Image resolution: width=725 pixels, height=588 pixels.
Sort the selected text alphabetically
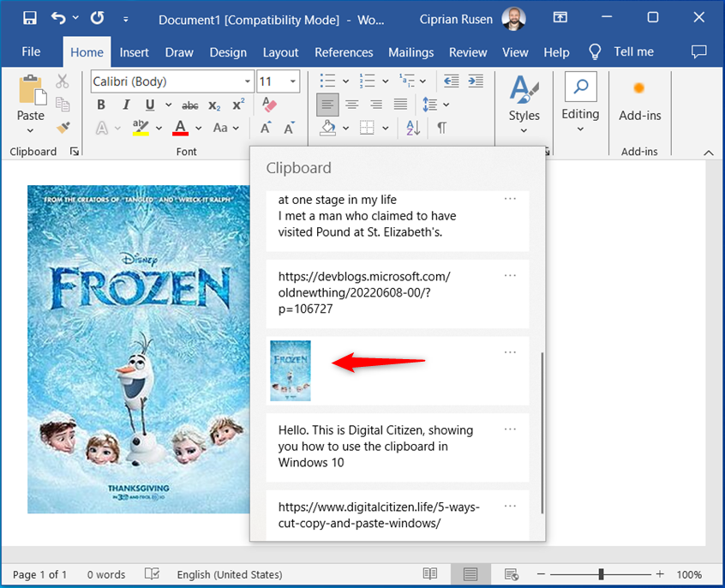[x=413, y=128]
